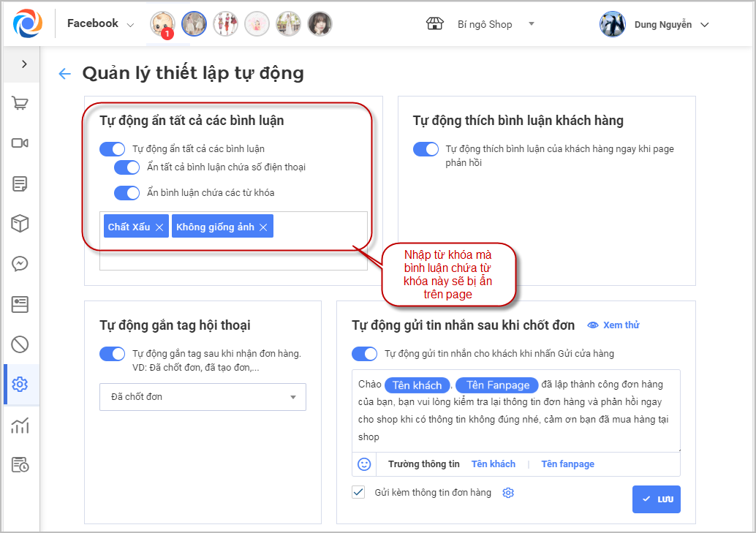Click the Tên khách tag in message

click(417, 385)
